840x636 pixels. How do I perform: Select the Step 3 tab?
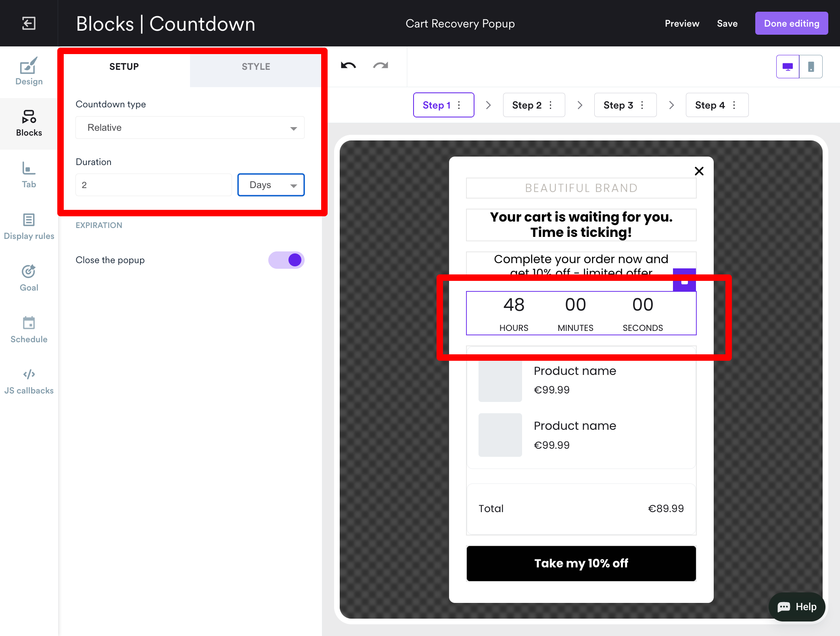618,105
